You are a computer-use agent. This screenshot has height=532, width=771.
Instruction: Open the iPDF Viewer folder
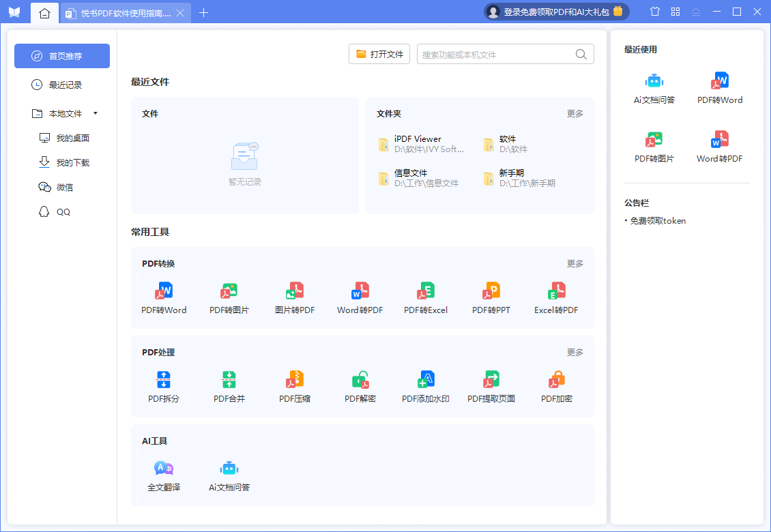point(421,144)
